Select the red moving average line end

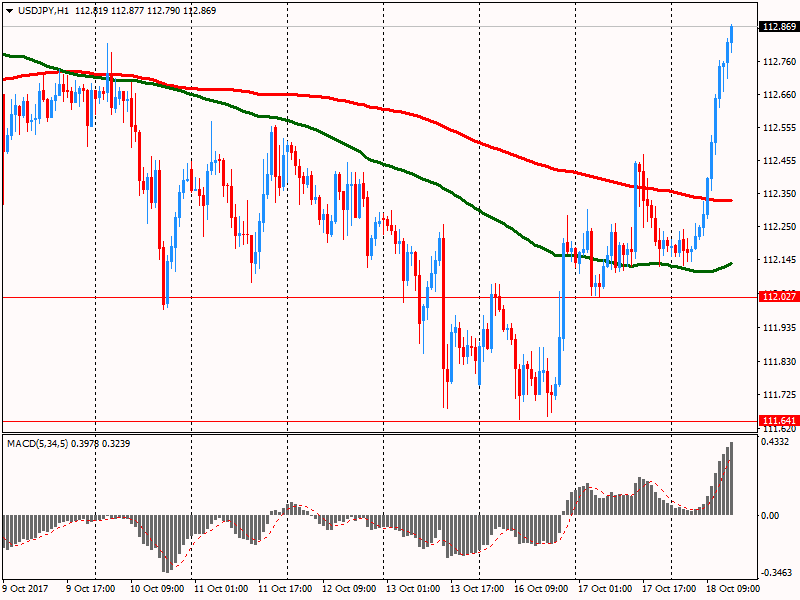point(730,201)
